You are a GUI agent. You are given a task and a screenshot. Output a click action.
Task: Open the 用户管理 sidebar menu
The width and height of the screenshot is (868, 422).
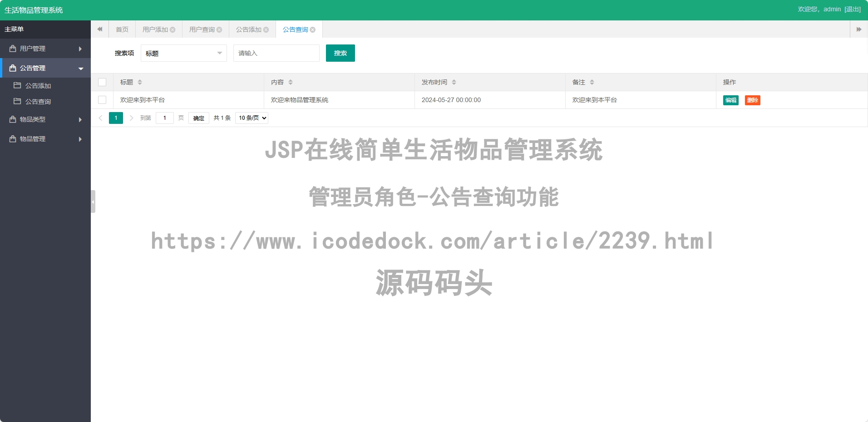45,49
